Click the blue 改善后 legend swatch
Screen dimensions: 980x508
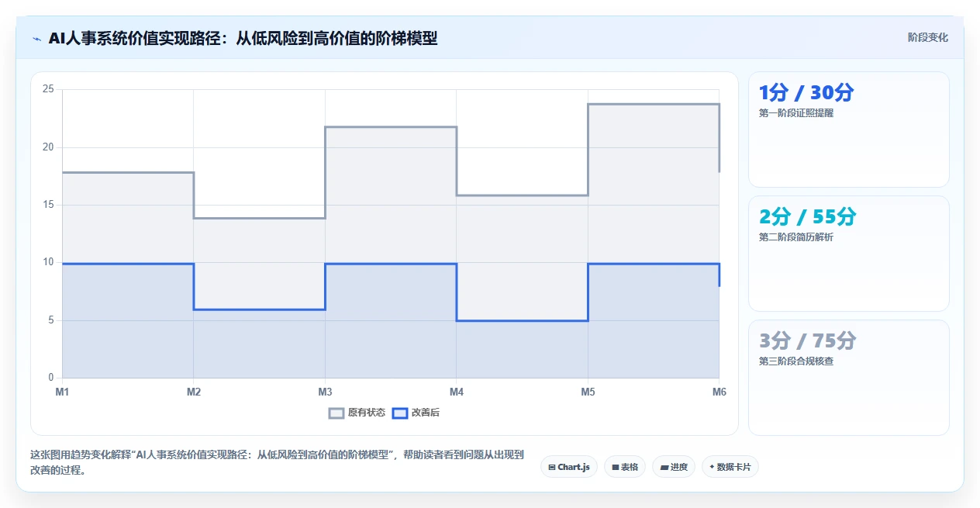400,413
